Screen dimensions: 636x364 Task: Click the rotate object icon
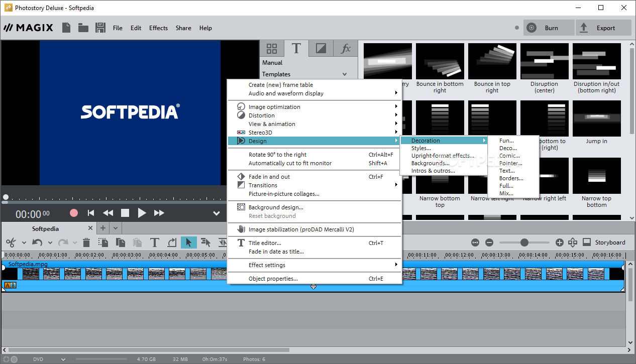pos(172,242)
